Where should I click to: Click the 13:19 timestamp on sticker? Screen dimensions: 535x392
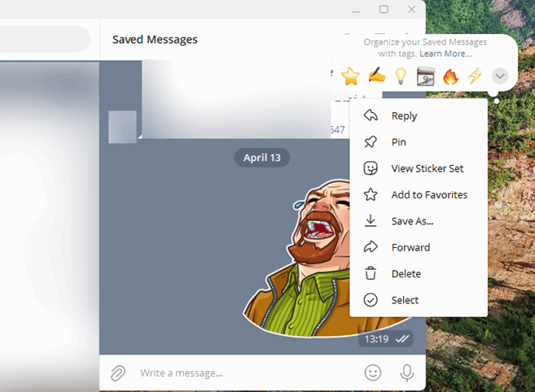coord(376,339)
